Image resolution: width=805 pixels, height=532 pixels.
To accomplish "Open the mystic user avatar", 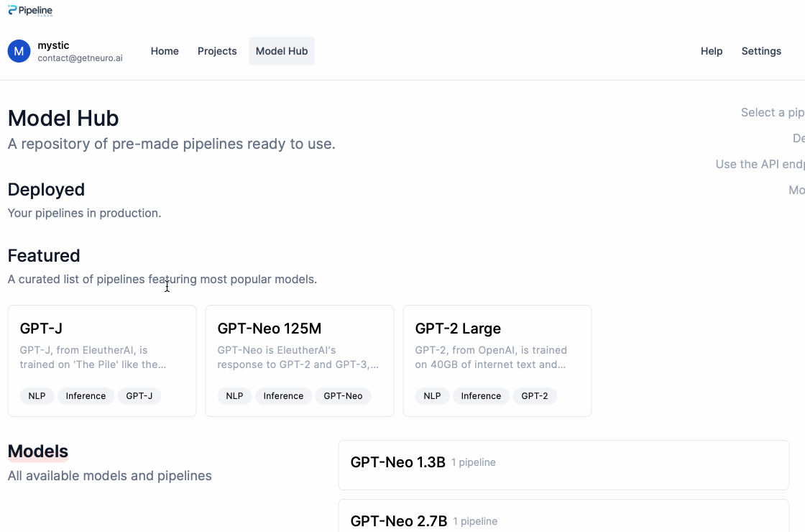I will [x=19, y=51].
